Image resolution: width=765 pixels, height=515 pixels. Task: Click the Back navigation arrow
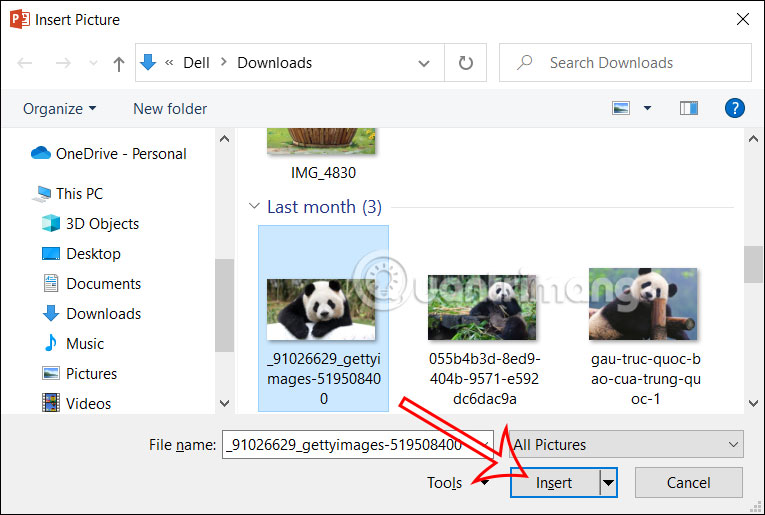(x=24, y=63)
